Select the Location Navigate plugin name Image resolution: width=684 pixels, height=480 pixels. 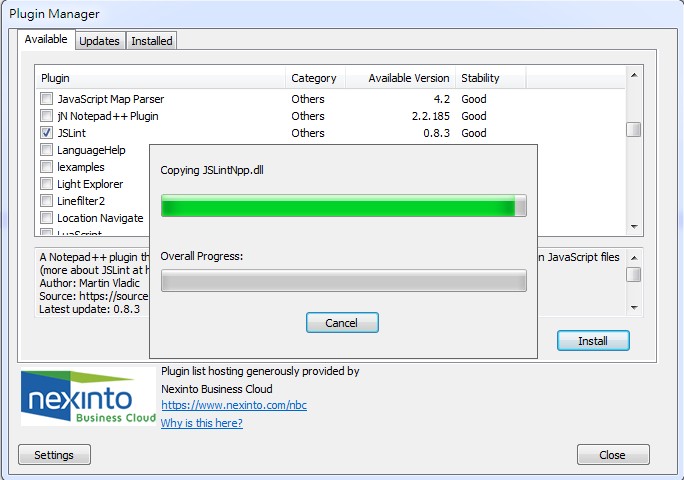pyautogui.click(x=100, y=218)
